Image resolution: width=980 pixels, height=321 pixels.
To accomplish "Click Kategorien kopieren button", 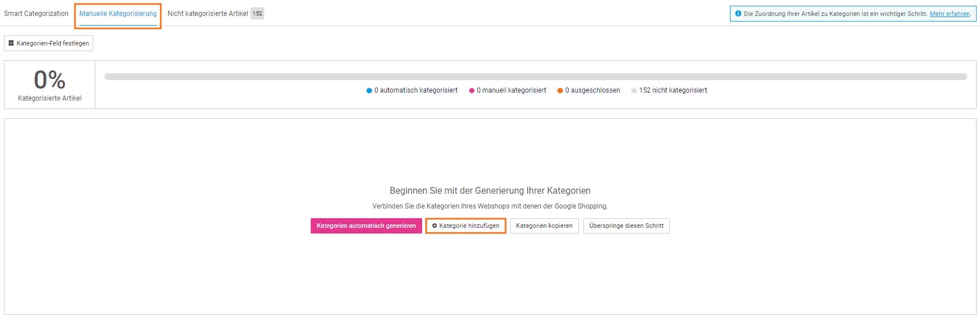I will coord(544,226).
